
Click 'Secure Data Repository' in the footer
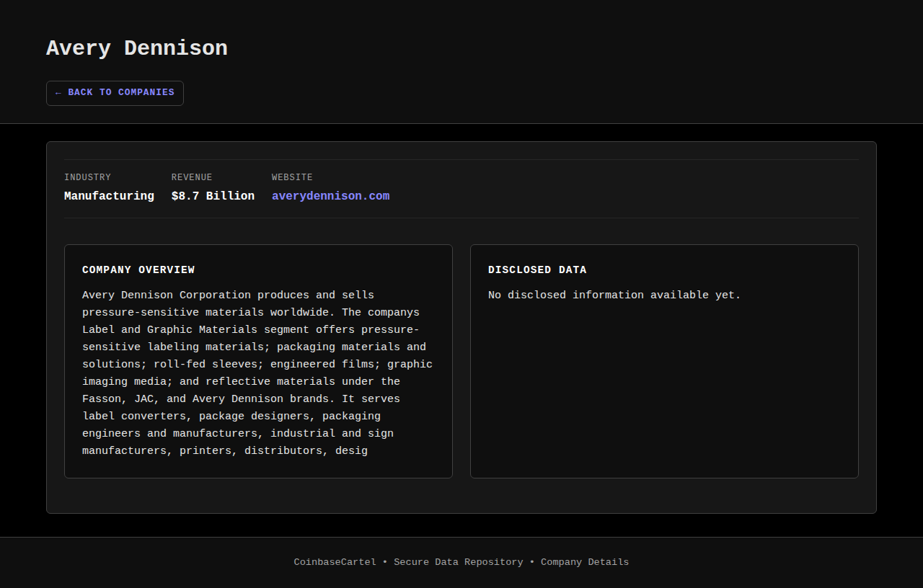point(458,562)
